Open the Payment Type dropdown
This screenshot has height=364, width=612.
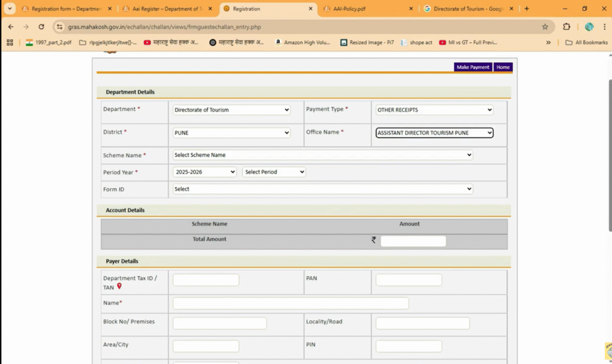[x=434, y=110]
